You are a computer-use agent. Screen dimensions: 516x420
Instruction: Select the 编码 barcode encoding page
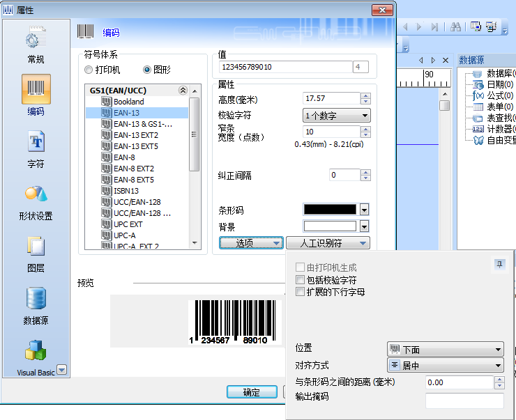click(x=36, y=95)
